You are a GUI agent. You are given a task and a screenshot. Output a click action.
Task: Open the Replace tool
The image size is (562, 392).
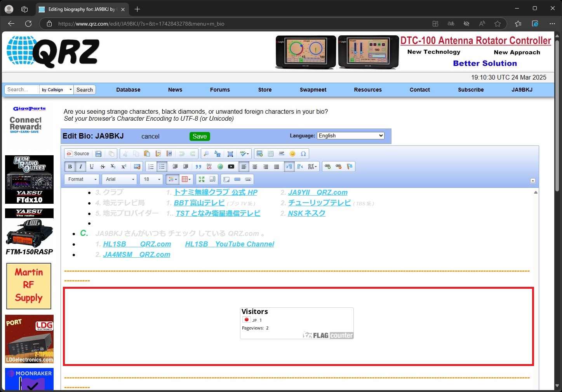217,154
